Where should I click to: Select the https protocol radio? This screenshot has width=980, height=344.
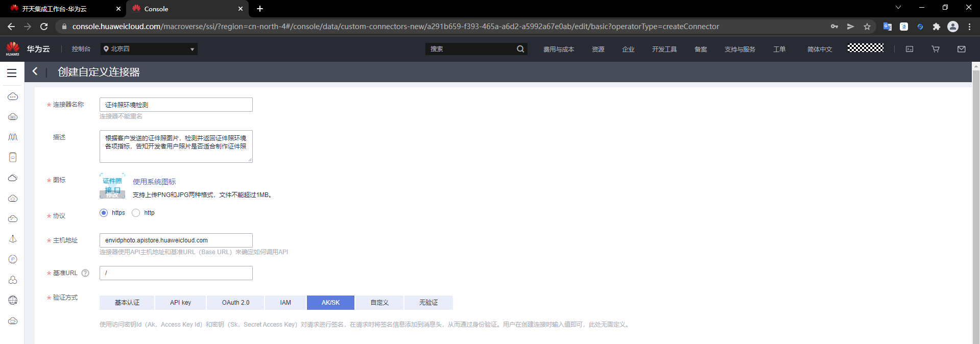click(104, 213)
